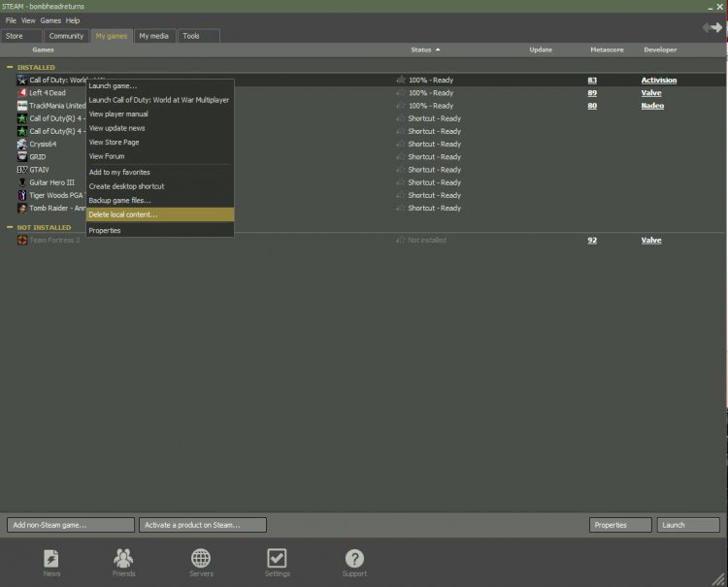
Task: Open the View menu
Action: (28, 20)
